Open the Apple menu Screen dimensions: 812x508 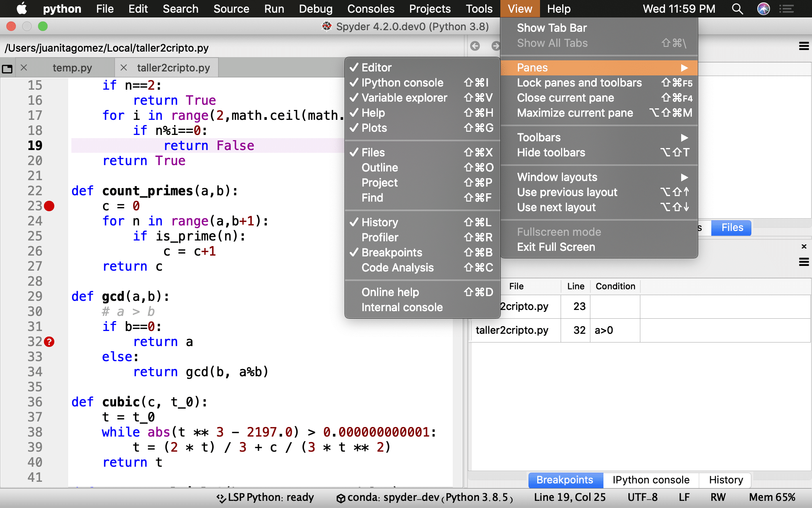[22, 8]
